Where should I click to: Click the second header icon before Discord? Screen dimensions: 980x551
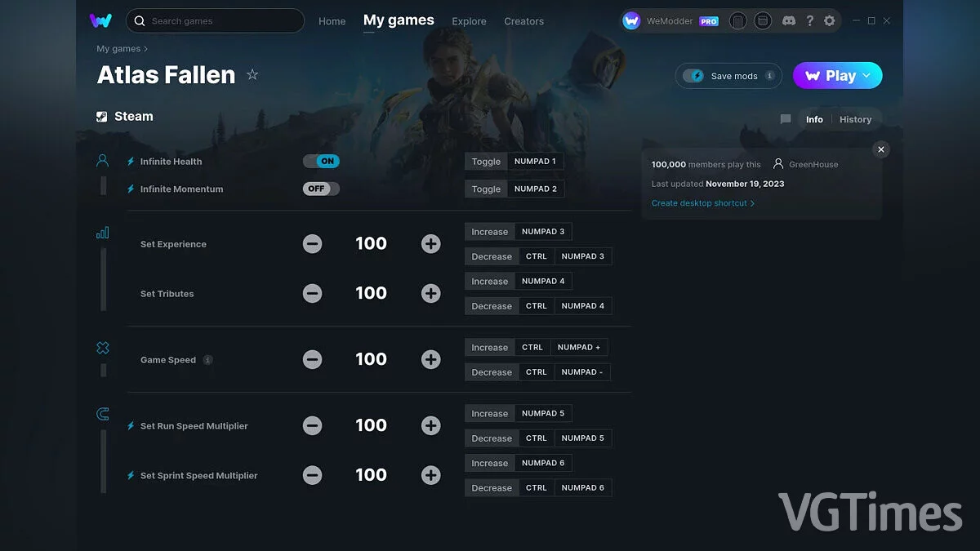762,20
